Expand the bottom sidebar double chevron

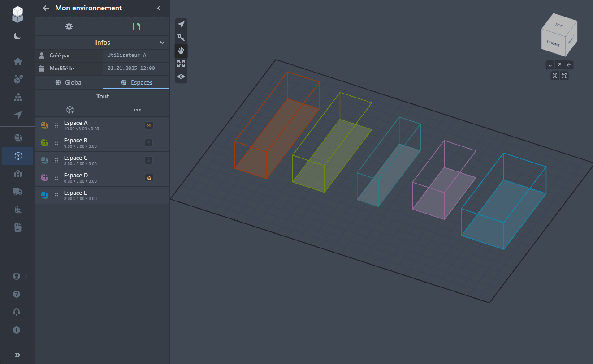(17, 355)
